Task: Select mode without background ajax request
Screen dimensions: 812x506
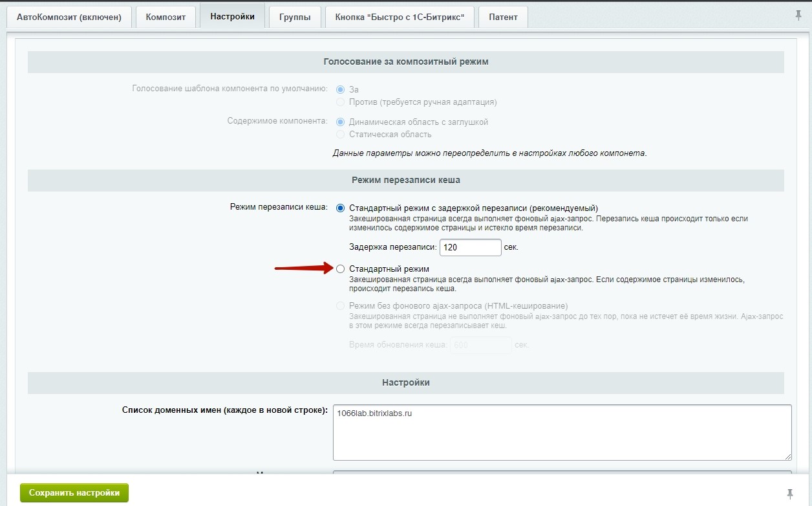Action: point(341,306)
